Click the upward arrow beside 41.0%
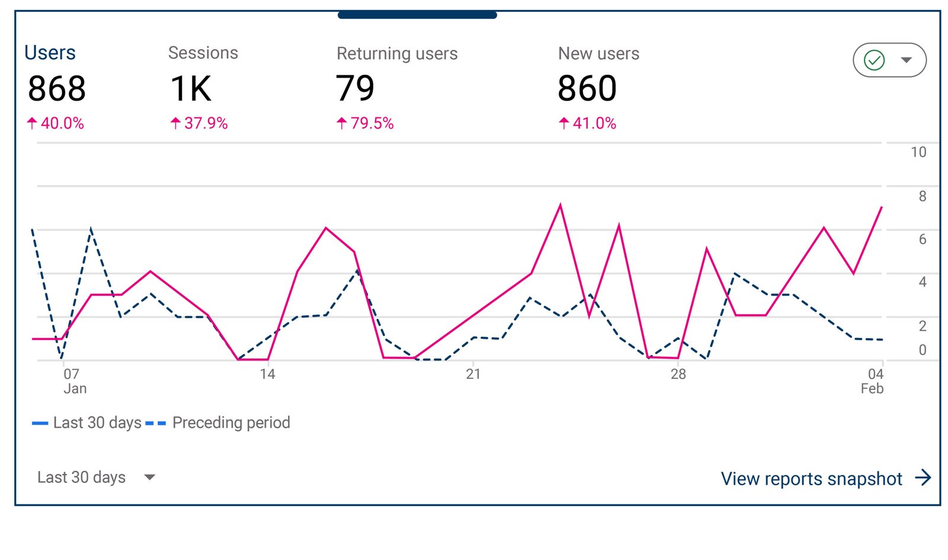 pyautogui.click(x=562, y=123)
